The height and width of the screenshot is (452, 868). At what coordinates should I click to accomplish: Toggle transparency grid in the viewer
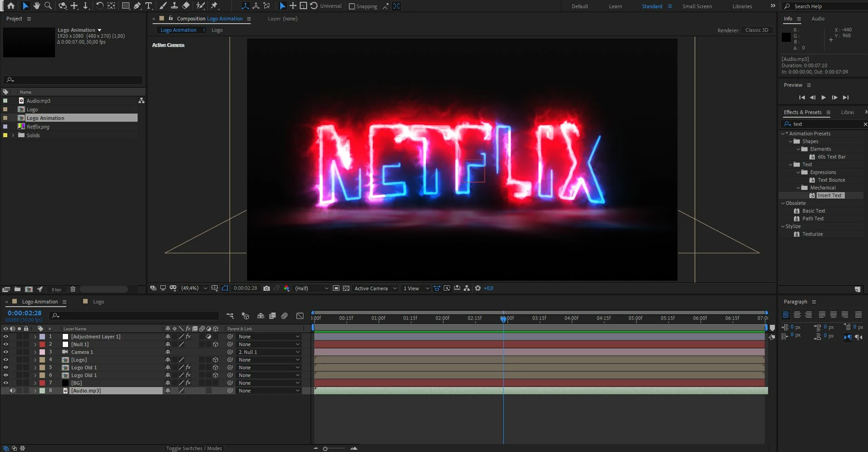[346, 288]
